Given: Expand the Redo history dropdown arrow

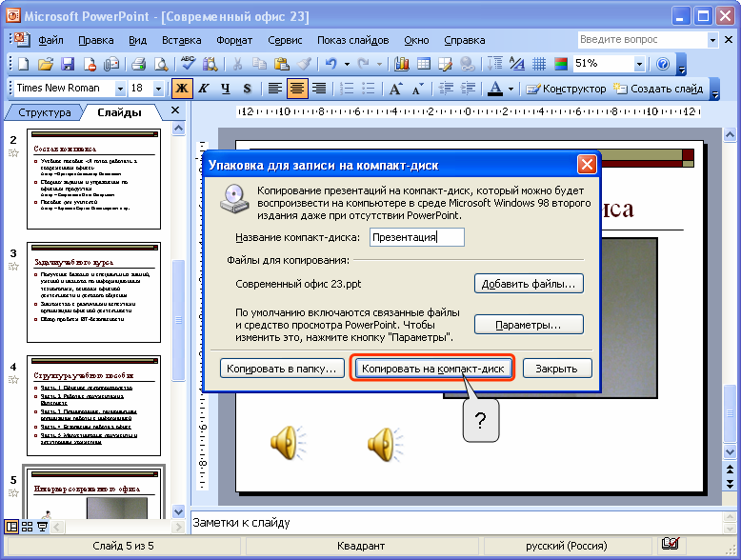Looking at the screenshot, I should (379, 64).
